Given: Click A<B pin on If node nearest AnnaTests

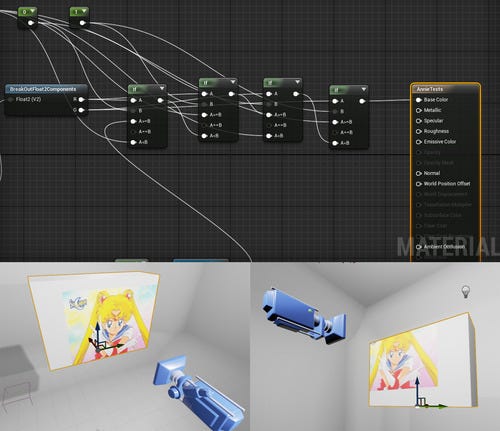Looking at the screenshot, I should click(335, 143).
